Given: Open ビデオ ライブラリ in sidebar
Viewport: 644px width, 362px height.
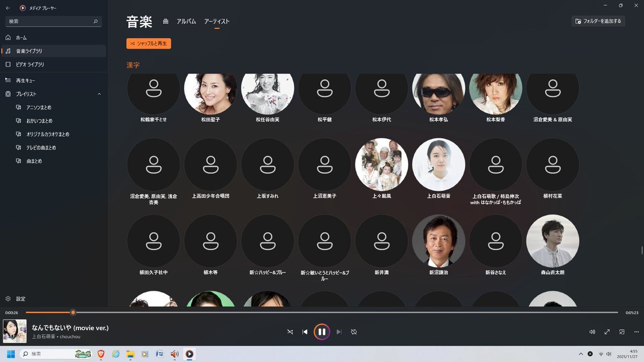Looking at the screenshot, I should [30, 64].
